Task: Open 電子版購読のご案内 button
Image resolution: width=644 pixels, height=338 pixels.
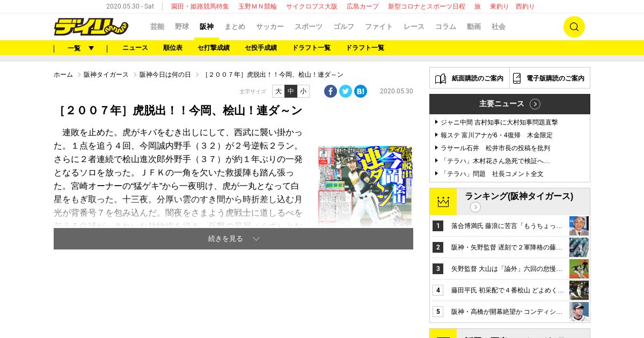Action: point(550,78)
